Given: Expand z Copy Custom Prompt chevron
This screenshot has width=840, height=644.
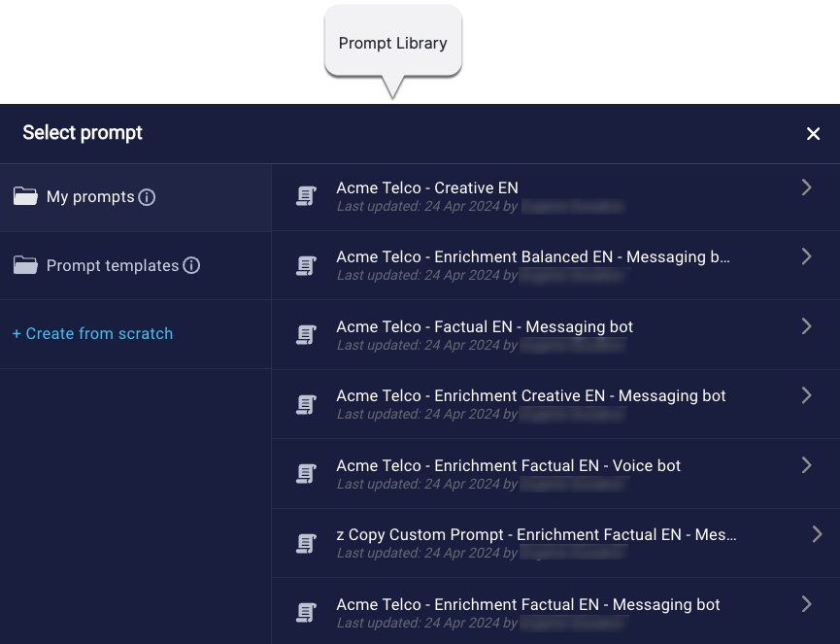Looking at the screenshot, I should (817, 533).
